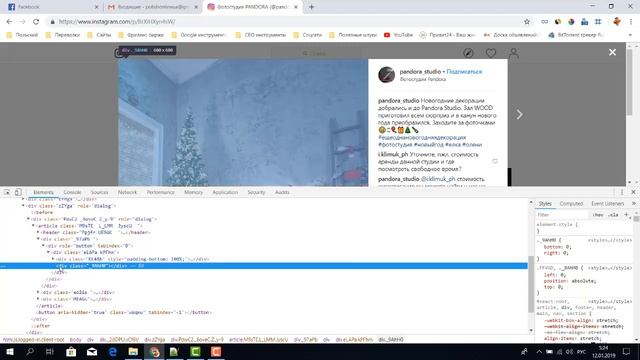The height and width of the screenshot is (360, 640).
Task: Collapse the div class eLAPa node
Action: (x=48, y=252)
